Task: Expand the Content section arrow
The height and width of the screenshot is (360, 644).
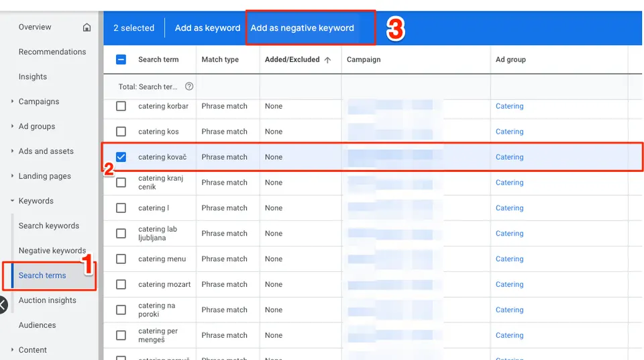Action: (x=12, y=350)
